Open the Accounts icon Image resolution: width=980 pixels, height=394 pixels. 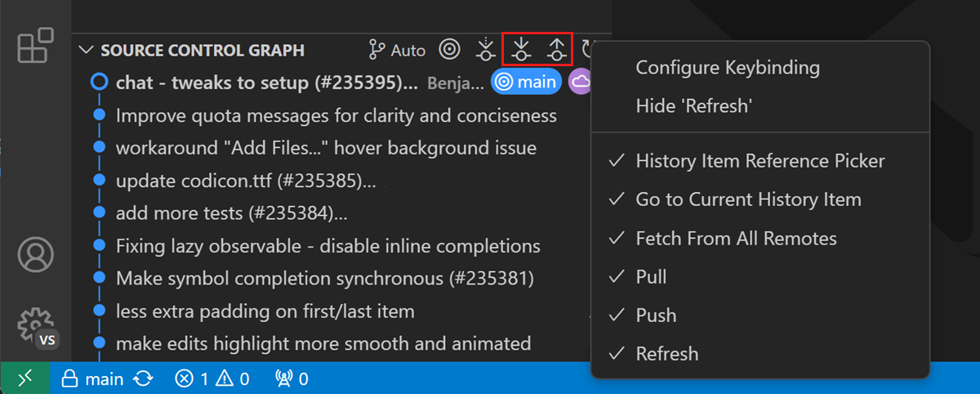(x=35, y=255)
